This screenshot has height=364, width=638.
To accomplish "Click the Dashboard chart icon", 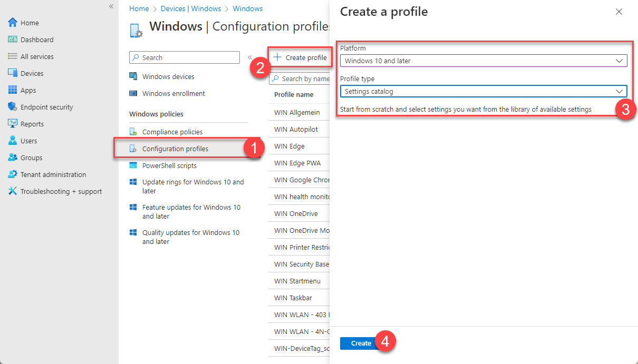I will click(x=13, y=40).
